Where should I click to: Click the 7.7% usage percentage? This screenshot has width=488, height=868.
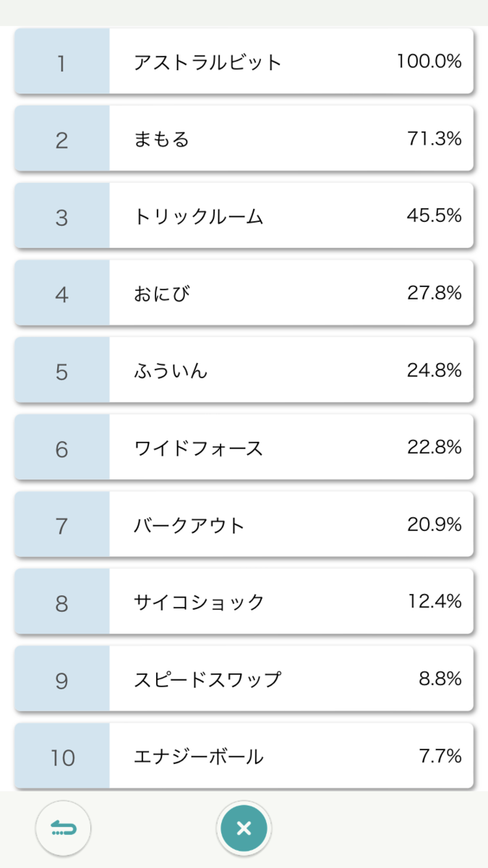pos(440,757)
